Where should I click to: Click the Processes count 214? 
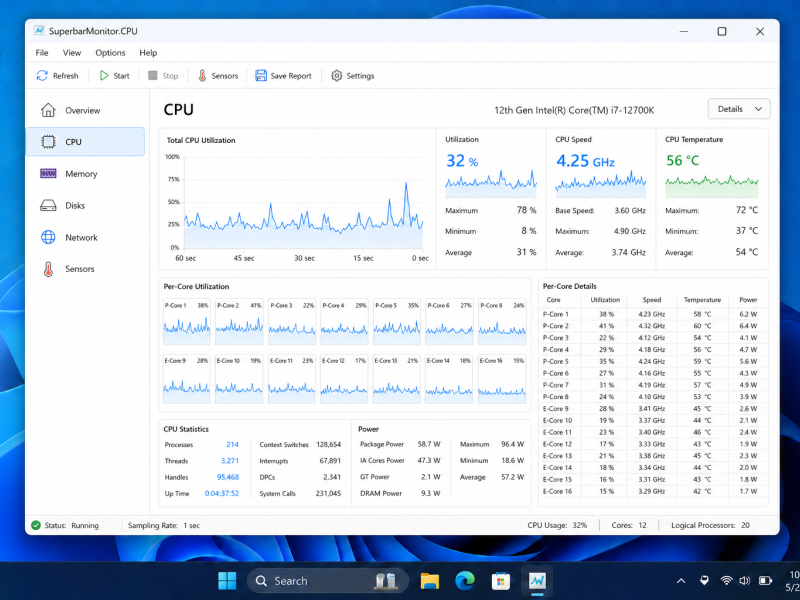pos(232,444)
